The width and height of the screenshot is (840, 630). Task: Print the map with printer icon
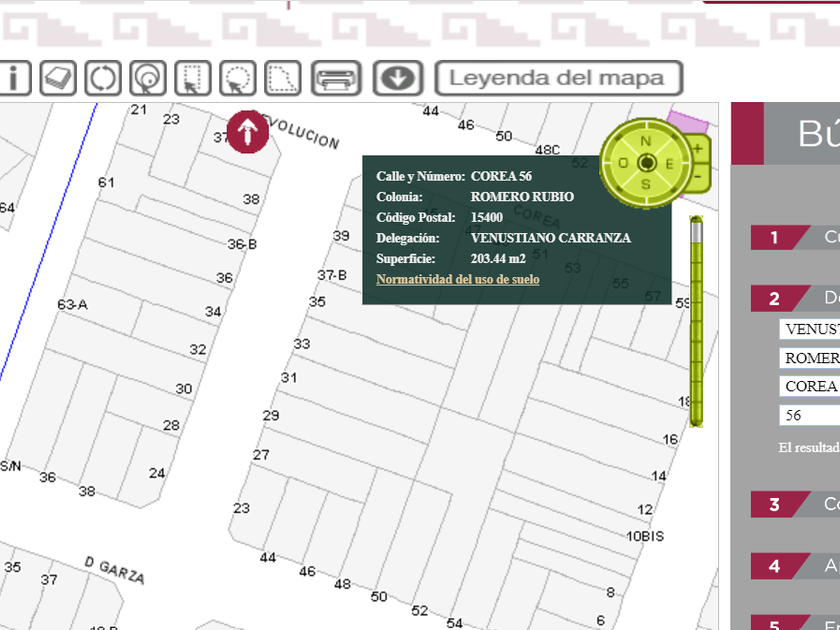tap(336, 78)
